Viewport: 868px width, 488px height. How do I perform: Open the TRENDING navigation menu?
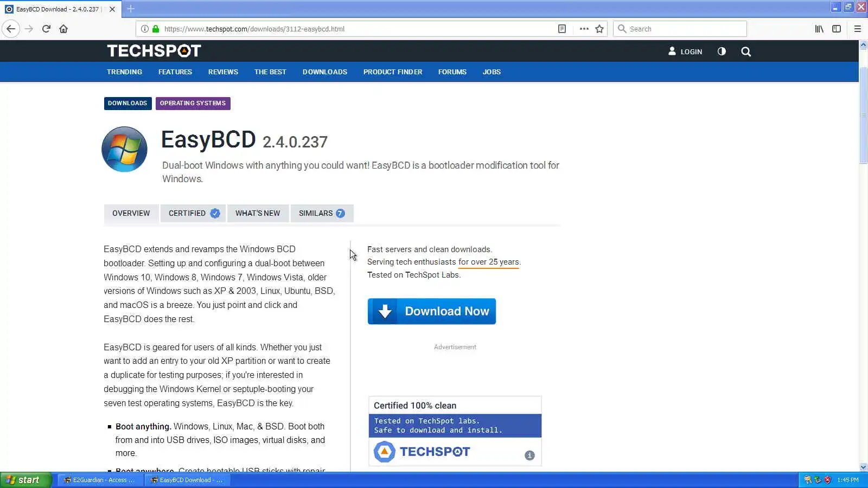(x=124, y=72)
